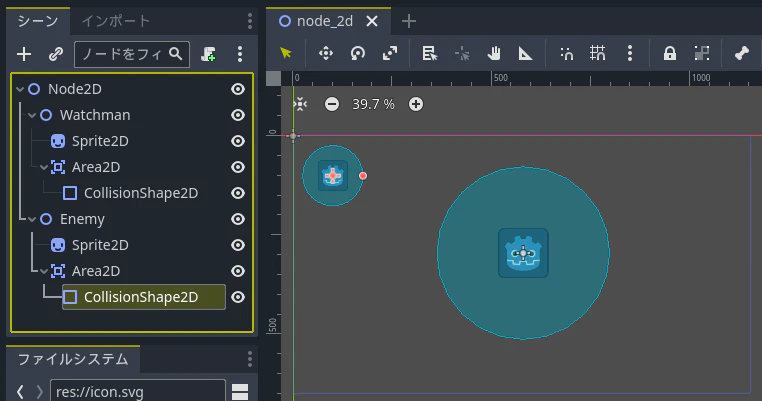This screenshot has height=401, width=762.
Task: Select CollisionShape2D under Watchman's Area2D
Action: tap(141, 193)
